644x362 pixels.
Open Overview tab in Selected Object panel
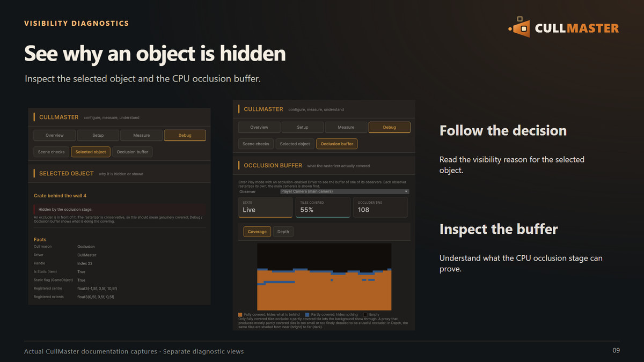click(55, 135)
